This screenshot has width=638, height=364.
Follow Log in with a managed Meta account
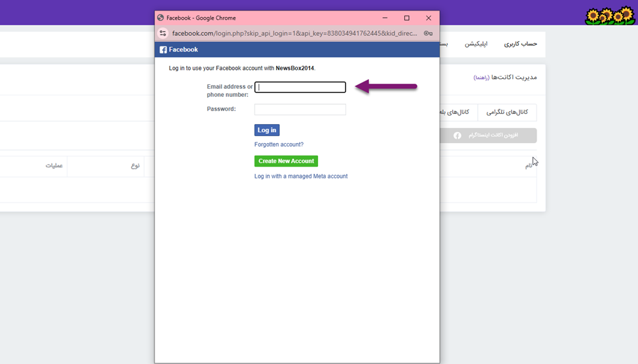tap(301, 176)
